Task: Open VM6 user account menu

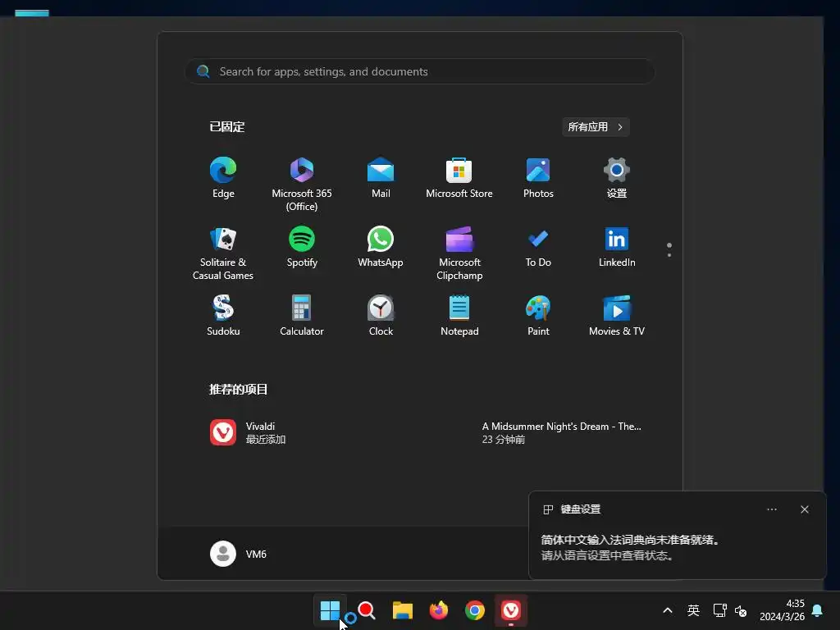Action: (239, 554)
